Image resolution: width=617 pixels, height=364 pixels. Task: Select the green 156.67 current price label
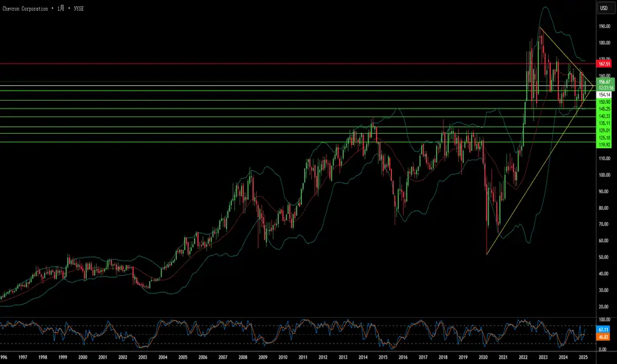(x=604, y=82)
